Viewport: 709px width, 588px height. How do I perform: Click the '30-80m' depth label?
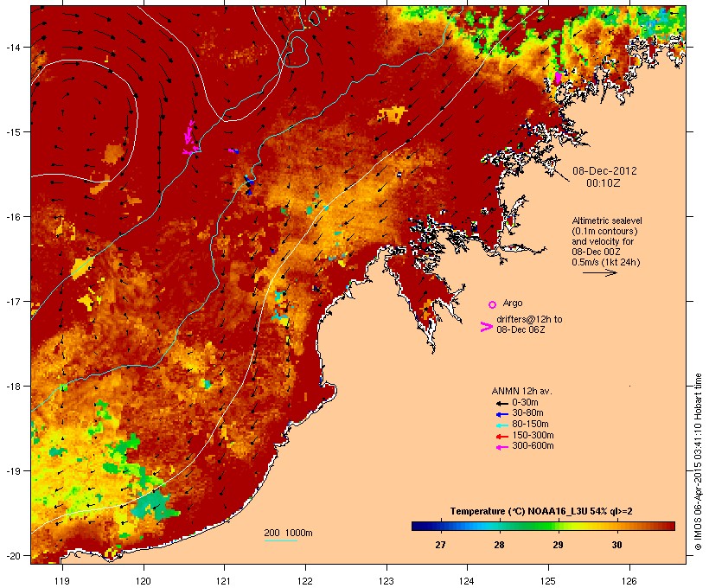[527, 413]
